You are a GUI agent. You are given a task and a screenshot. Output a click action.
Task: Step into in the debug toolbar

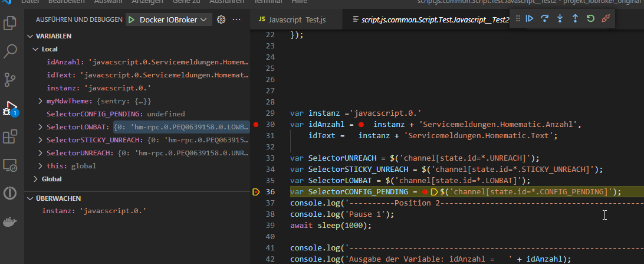[x=560, y=18]
